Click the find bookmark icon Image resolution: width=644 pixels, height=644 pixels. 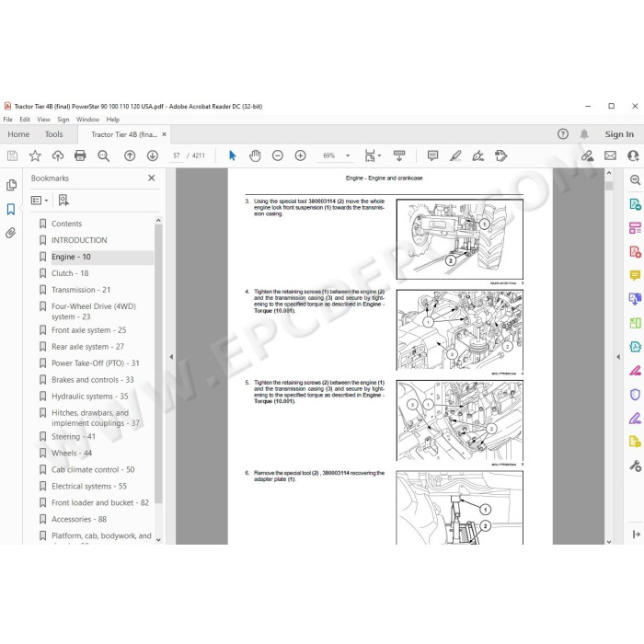point(63,200)
